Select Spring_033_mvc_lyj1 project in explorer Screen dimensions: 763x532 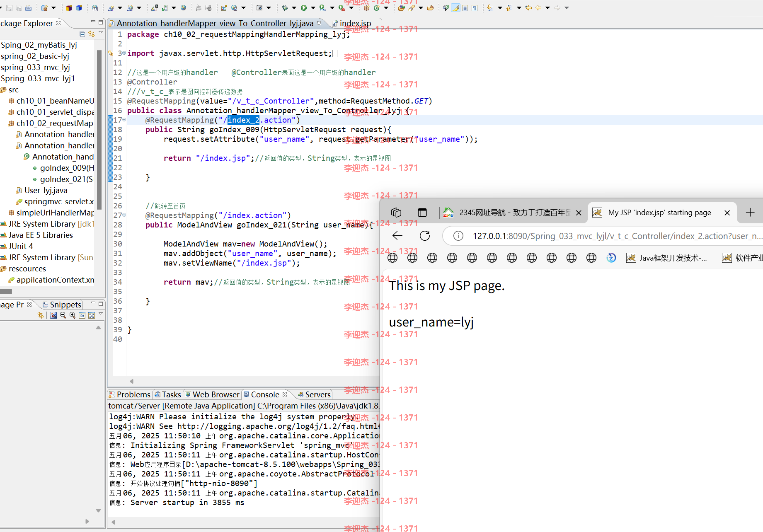coord(38,78)
